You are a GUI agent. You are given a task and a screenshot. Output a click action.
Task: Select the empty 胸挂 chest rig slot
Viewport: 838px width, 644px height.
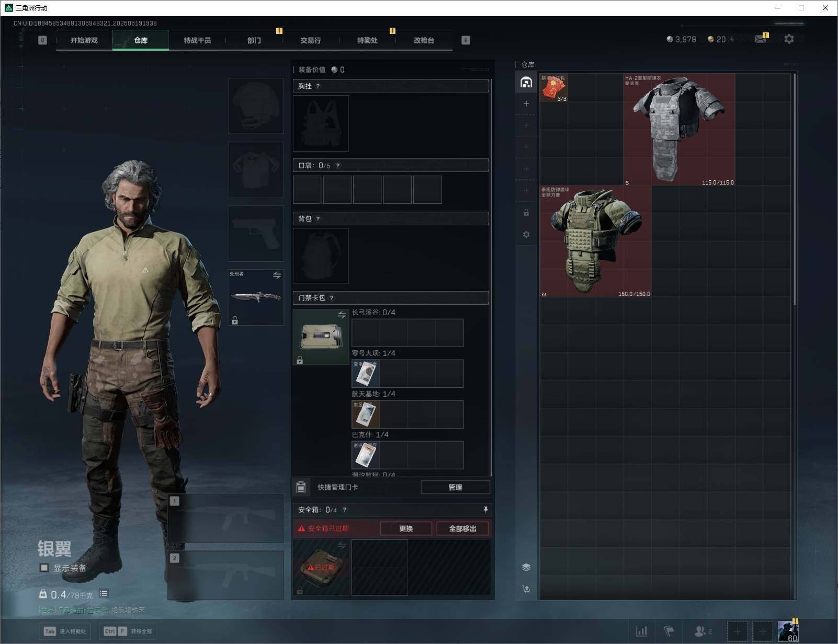[x=321, y=123]
